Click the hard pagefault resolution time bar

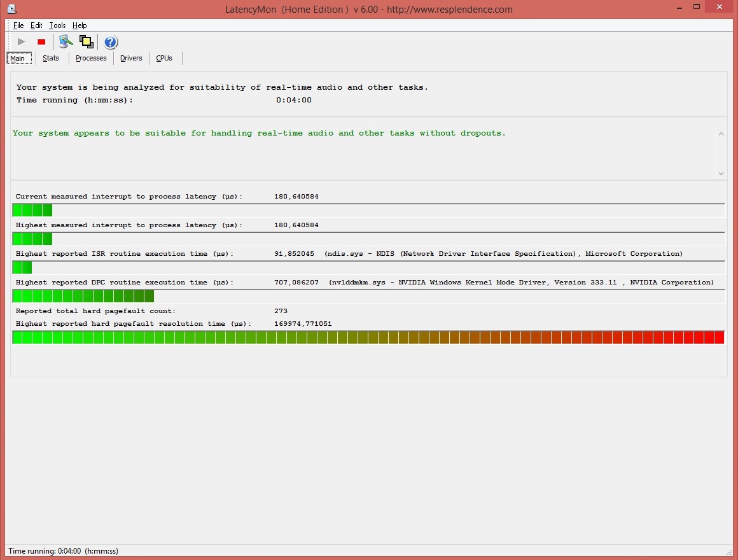[x=368, y=337]
